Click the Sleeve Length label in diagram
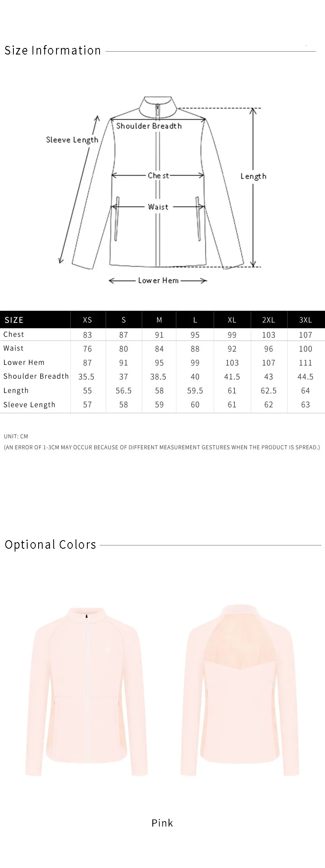Screen dimensions: 325x868 tap(72, 140)
